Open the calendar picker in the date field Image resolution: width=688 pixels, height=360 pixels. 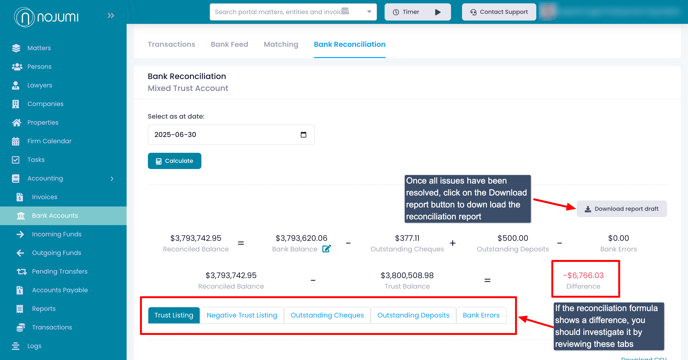[x=303, y=135]
